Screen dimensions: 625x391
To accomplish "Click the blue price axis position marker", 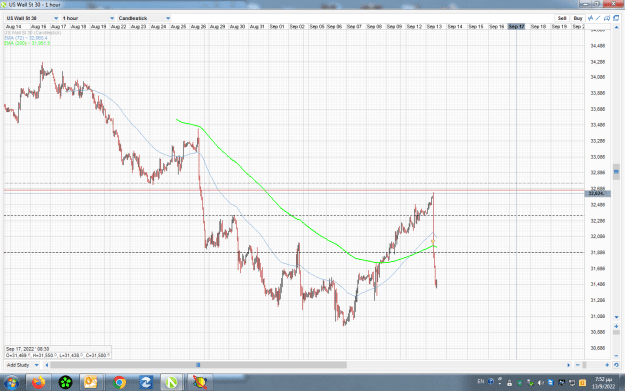I will [x=616, y=172].
